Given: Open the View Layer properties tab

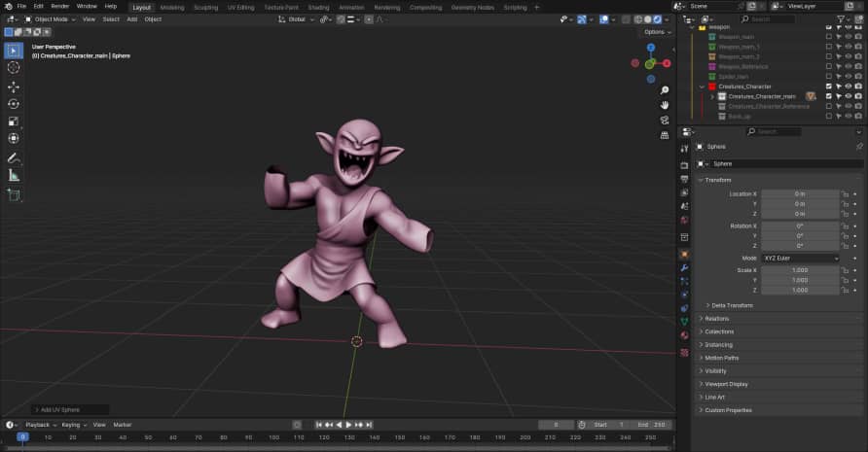Looking at the screenshot, I should pos(685,192).
